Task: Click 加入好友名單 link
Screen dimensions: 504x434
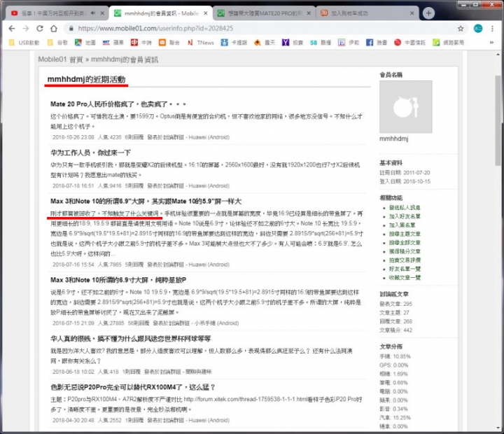Action: click(405, 216)
